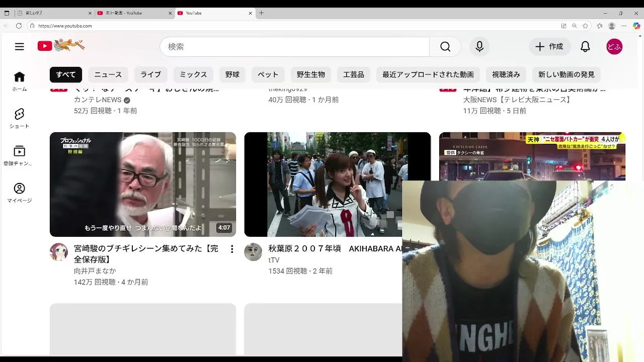Screen dimensions: 644x362
Task: Click the 52万 回視聴・1 年前 text
Action: (106, 111)
